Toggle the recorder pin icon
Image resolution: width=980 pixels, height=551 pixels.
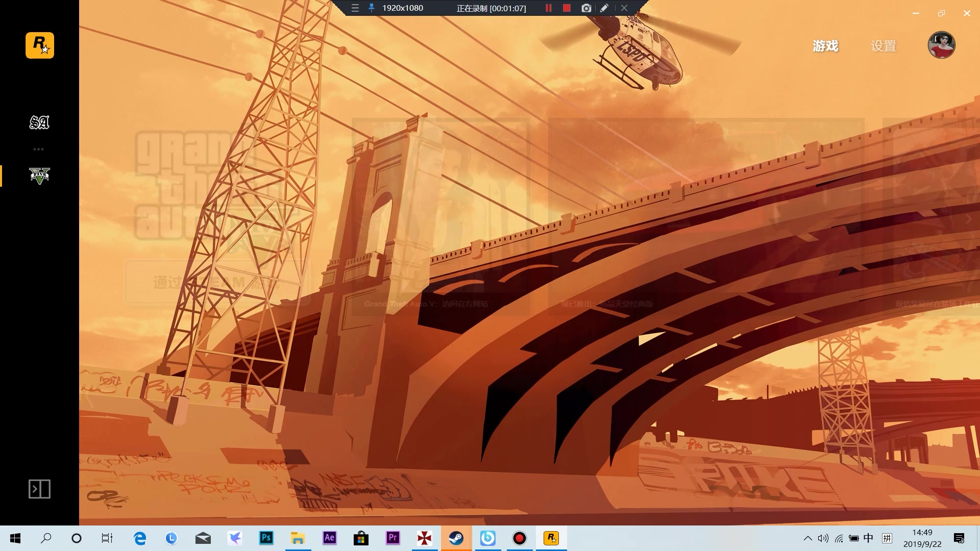[372, 8]
